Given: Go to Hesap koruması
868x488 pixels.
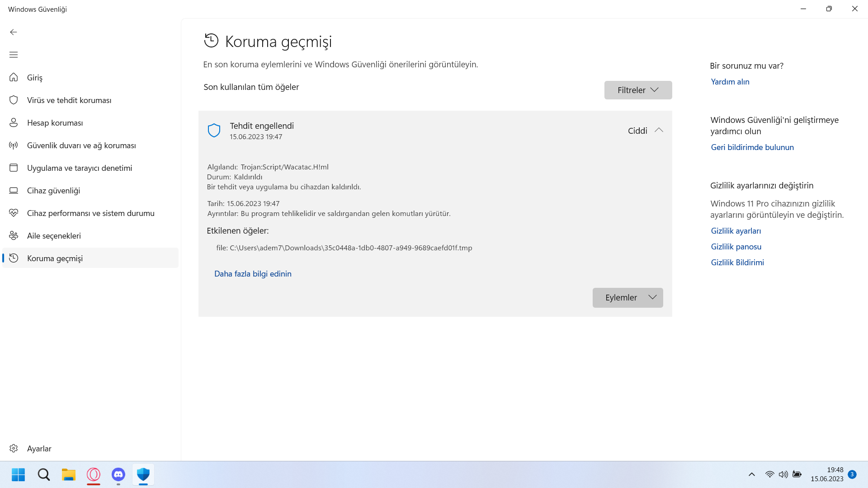Looking at the screenshot, I should click(x=55, y=123).
